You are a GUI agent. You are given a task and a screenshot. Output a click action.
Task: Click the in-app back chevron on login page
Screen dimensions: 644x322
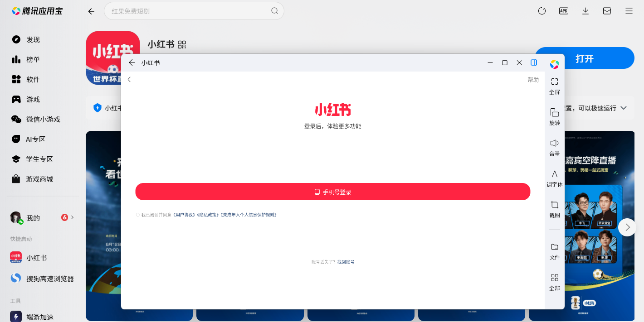tap(129, 79)
